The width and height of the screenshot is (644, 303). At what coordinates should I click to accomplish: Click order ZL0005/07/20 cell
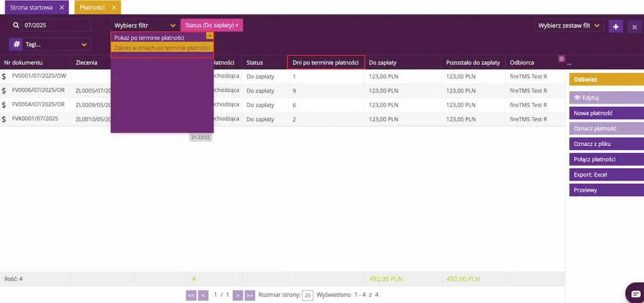click(93, 91)
